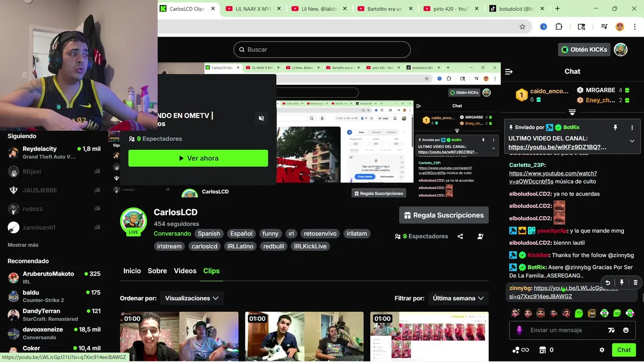Expand gift leaderboard using down-arrow handle
The height and width of the screenshot is (362, 644).
point(572,112)
